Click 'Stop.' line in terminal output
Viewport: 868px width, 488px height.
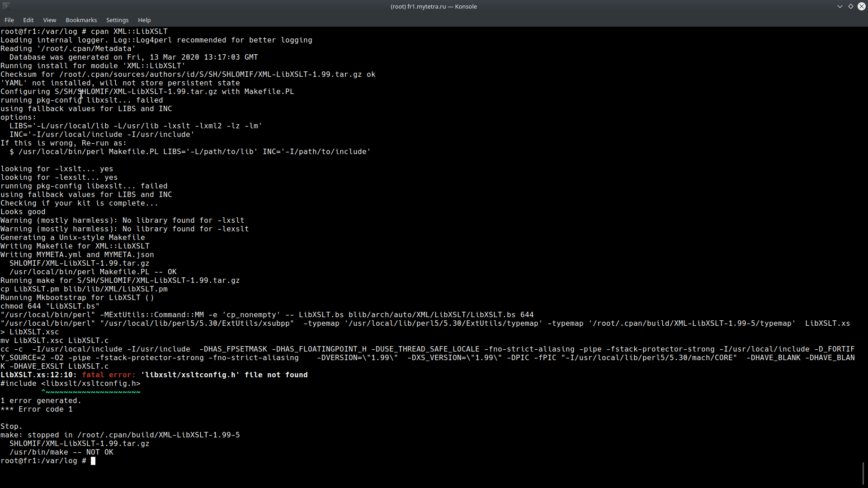pos(12,426)
